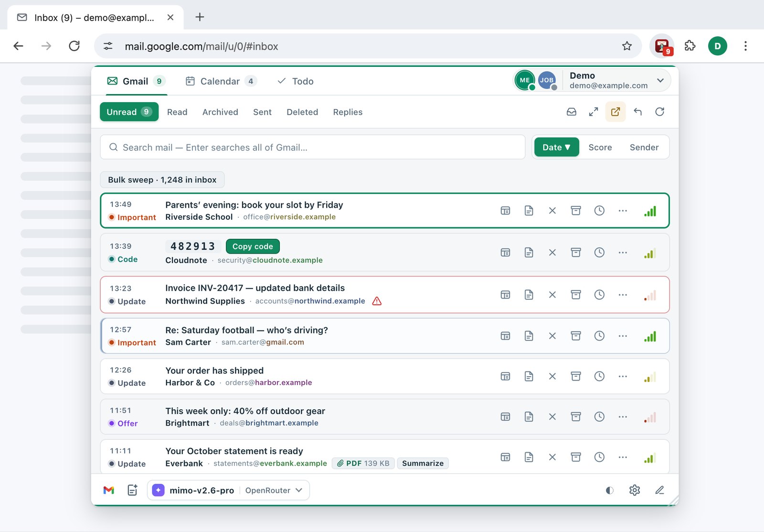Image resolution: width=764 pixels, height=532 pixels.
Task: Refresh the mail list
Action: pos(659,112)
